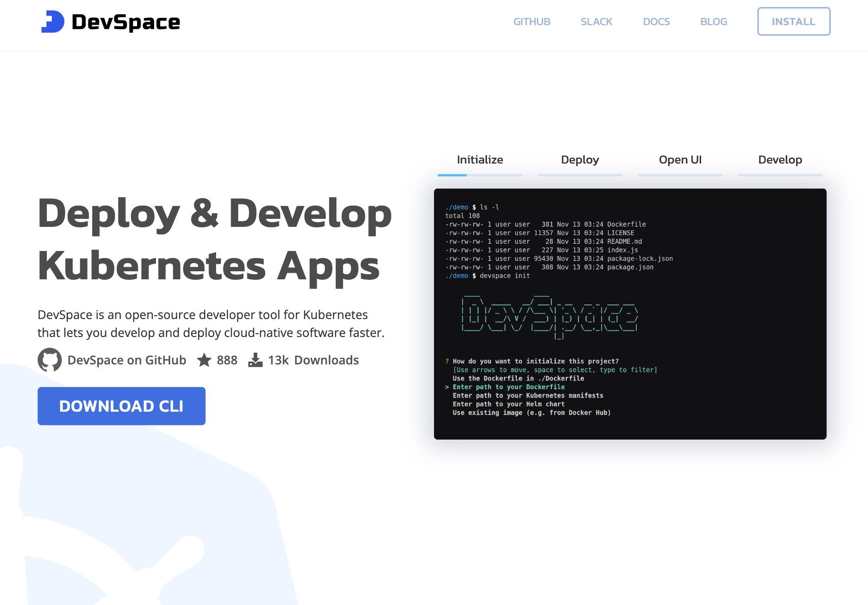The height and width of the screenshot is (605, 868).
Task: Click the 888 stars count
Action: point(227,360)
